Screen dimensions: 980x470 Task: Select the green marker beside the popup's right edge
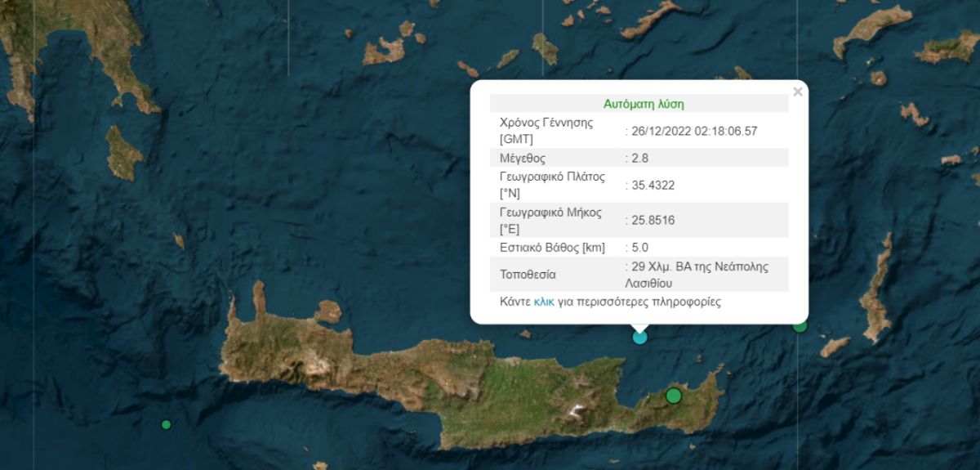click(x=800, y=325)
